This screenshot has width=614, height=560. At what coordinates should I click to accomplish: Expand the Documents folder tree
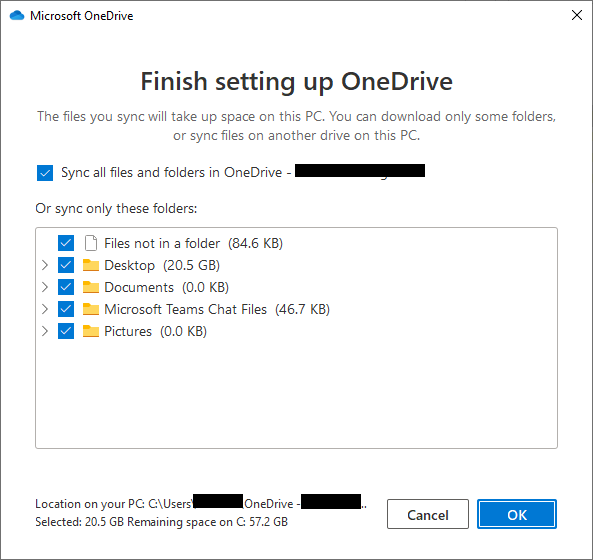click(44, 287)
